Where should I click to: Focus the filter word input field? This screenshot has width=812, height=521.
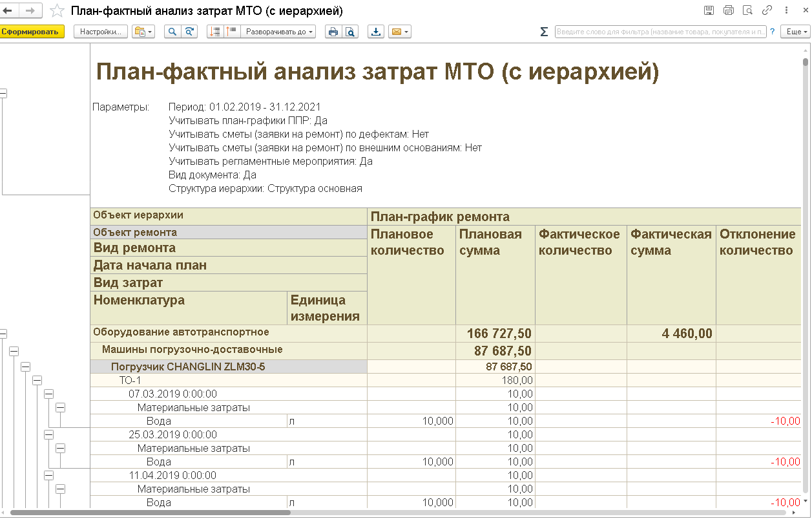coord(660,32)
